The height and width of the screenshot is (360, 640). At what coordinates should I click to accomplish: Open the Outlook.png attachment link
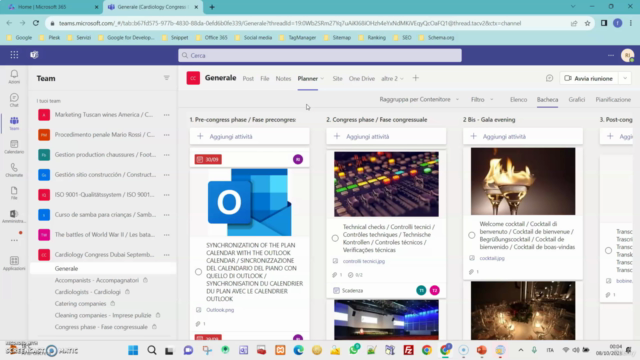[x=220, y=310]
